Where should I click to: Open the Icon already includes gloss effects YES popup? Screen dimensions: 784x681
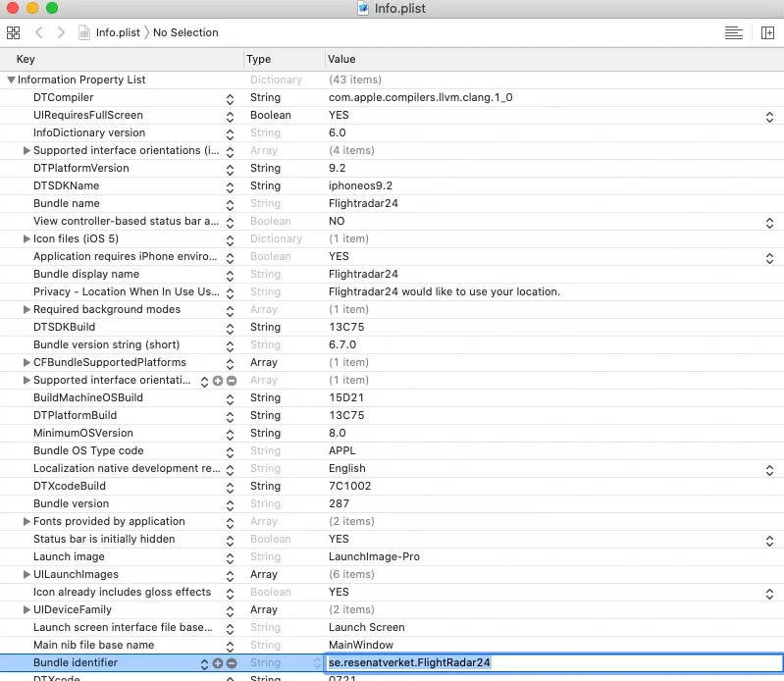[x=769, y=594]
